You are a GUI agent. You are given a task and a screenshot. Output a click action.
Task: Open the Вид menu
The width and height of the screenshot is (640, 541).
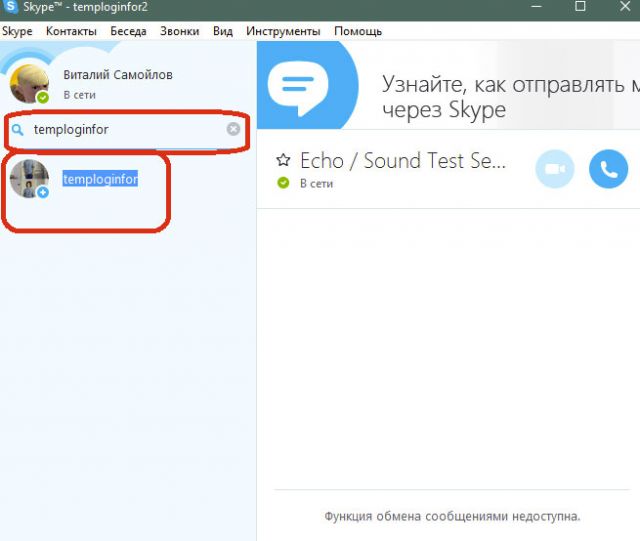[223, 31]
